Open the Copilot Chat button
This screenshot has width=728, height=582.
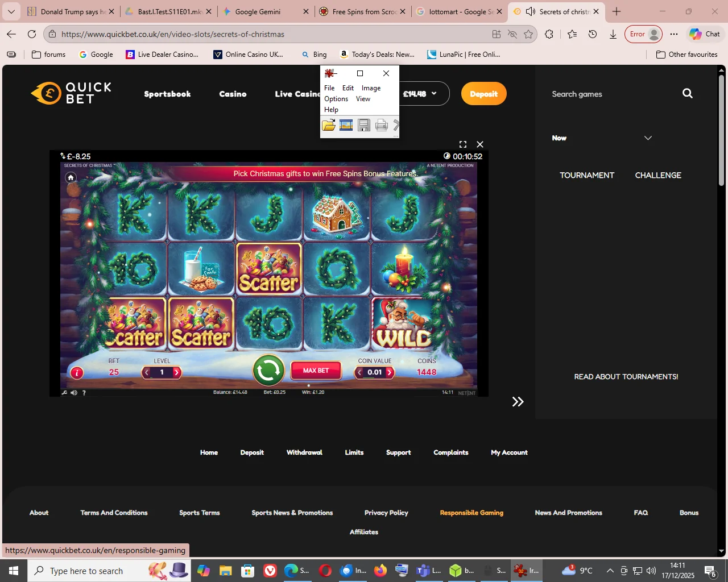click(x=705, y=34)
